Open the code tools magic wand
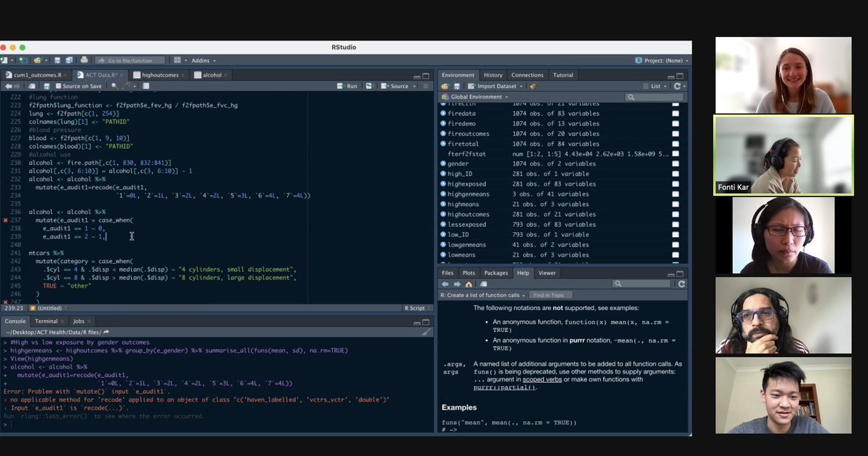 (x=126, y=86)
